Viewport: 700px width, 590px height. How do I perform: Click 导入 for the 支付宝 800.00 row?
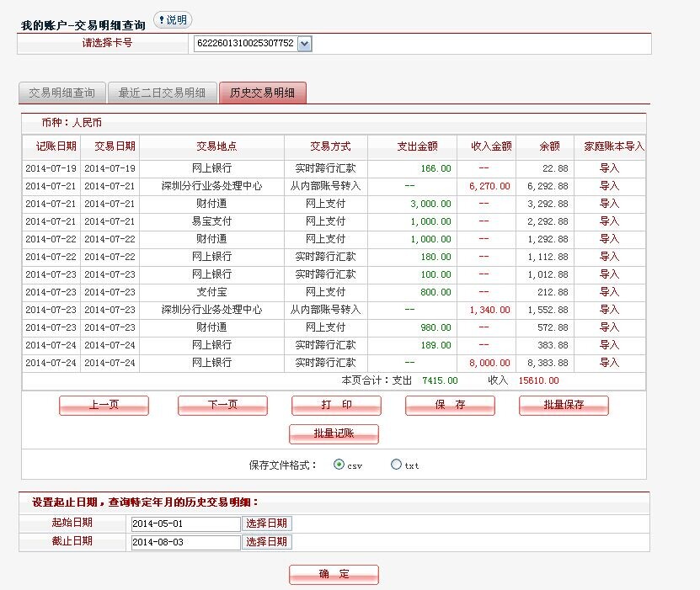[x=609, y=292]
